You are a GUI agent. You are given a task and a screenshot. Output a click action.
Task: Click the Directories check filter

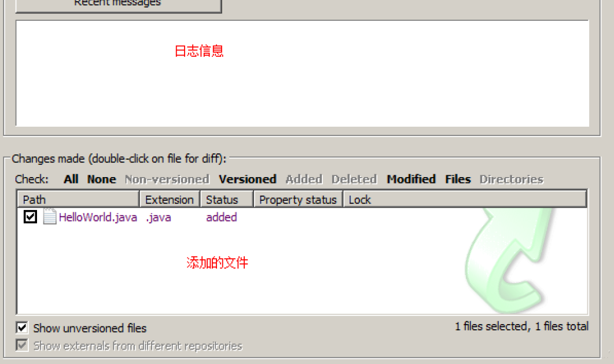512,179
